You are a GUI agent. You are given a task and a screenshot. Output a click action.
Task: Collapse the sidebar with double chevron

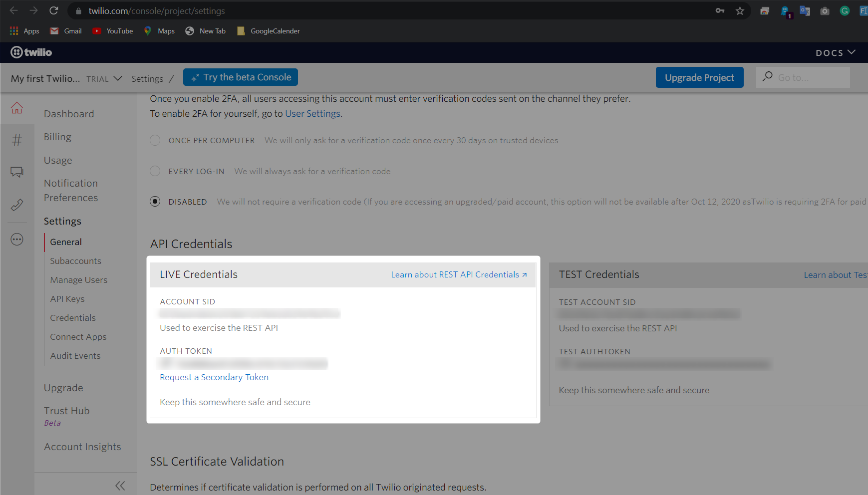click(120, 486)
